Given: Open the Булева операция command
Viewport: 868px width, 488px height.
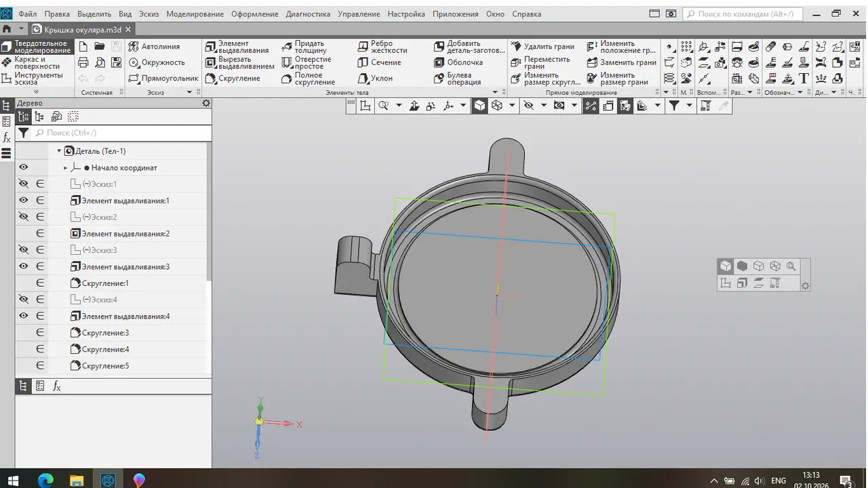Looking at the screenshot, I should 458,78.
